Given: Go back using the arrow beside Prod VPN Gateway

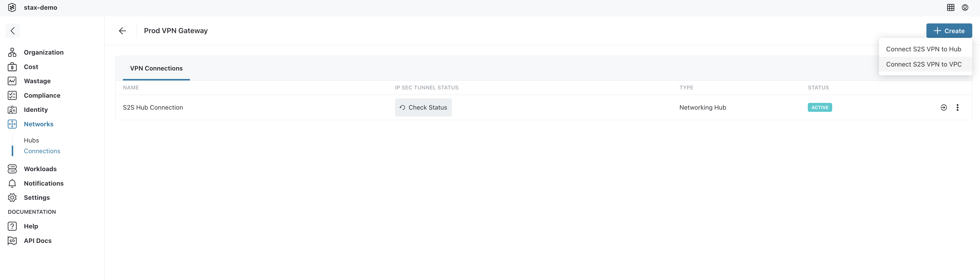Looking at the screenshot, I should 122,31.
